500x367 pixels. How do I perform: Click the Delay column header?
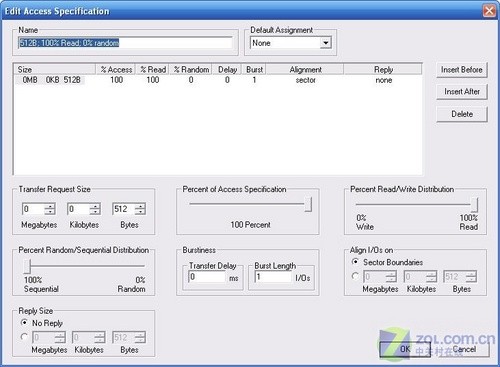click(227, 69)
